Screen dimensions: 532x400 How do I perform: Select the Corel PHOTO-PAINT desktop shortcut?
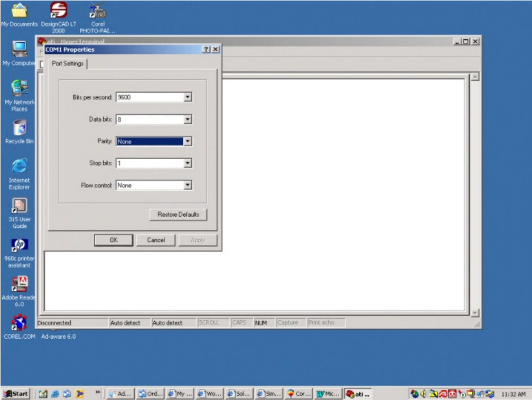click(97, 17)
